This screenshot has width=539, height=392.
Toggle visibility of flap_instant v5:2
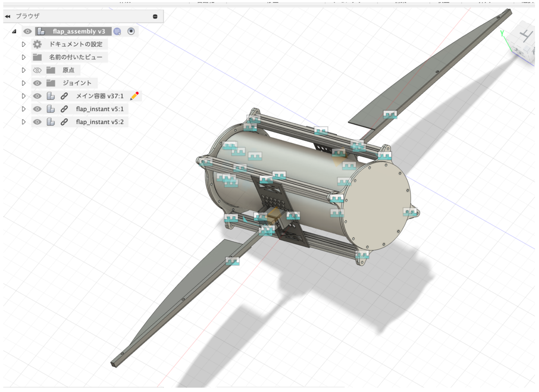(x=37, y=122)
